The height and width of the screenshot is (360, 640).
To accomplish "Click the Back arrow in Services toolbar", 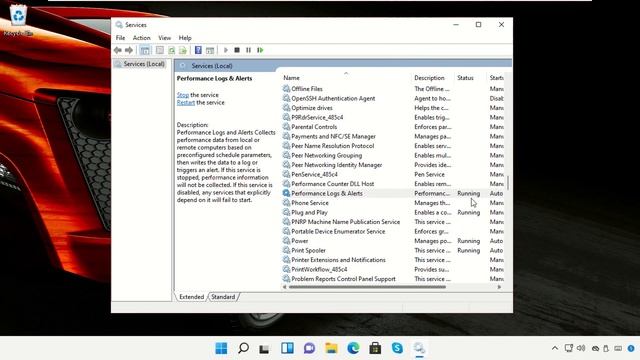I will (x=118, y=50).
